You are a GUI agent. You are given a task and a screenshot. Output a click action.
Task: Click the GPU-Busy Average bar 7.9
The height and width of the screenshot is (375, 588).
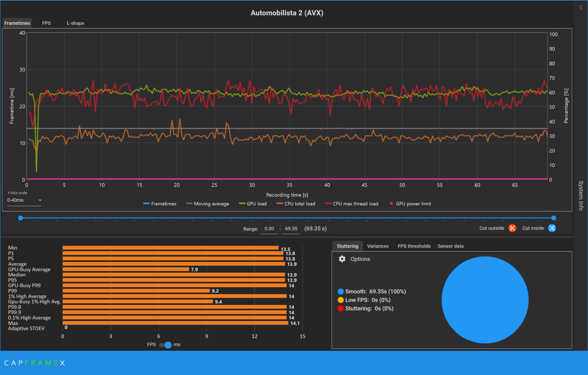(126, 269)
